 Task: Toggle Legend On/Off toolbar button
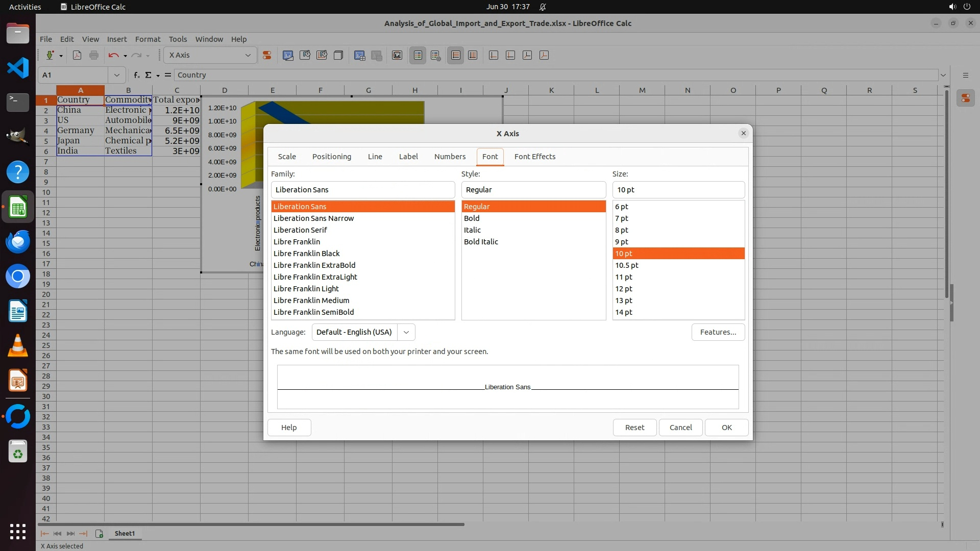coord(418,55)
